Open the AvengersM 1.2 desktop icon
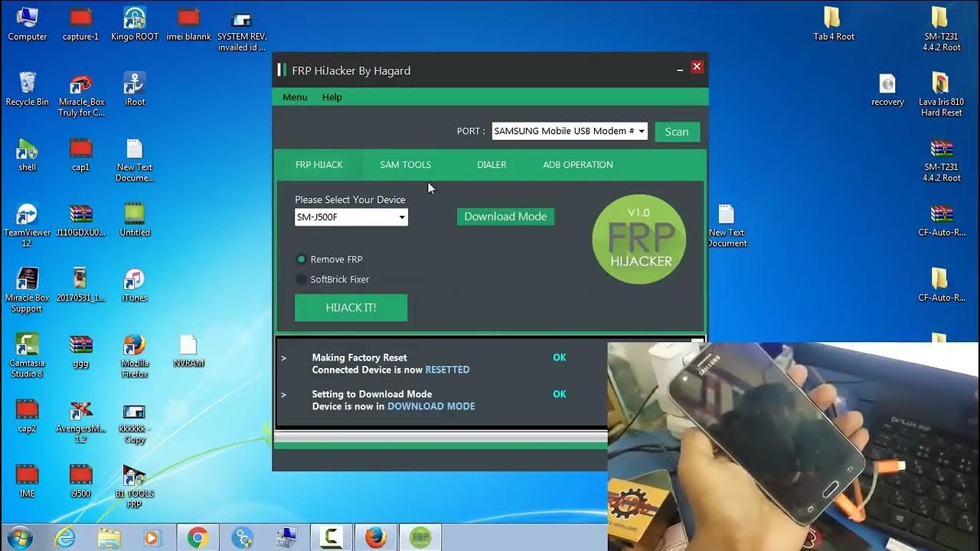 [x=80, y=421]
